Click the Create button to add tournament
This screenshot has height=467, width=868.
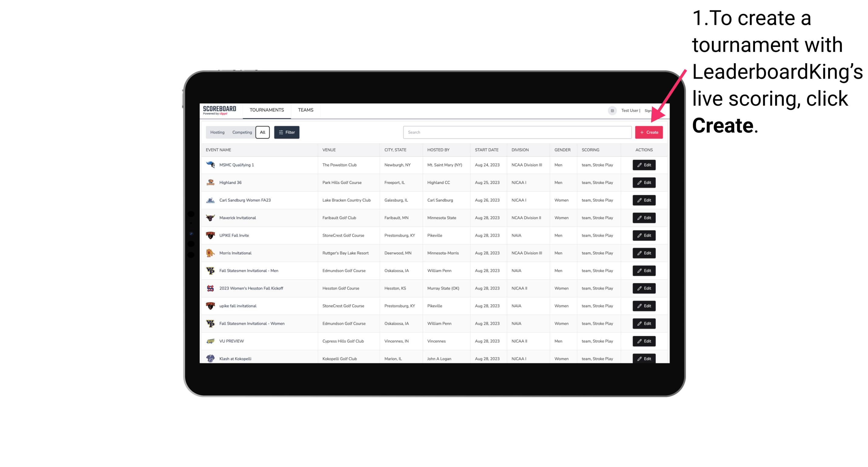pos(649,132)
